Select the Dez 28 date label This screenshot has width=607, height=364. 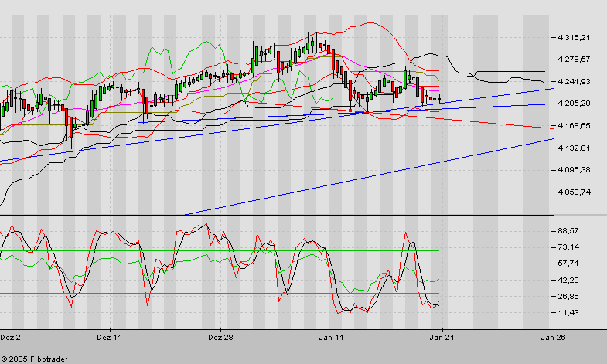(x=220, y=337)
